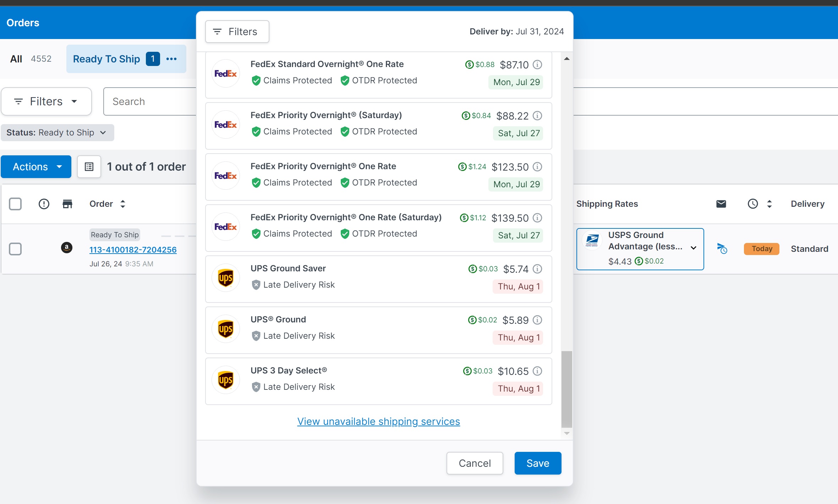The width and height of the screenshot is (838, 504).
Task: Click the rates list scrollbar thumb
Action: pos(566,389)
